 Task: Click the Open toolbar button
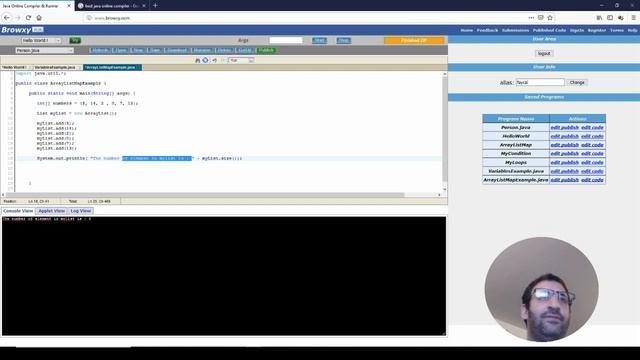click(x=121, y=50)
